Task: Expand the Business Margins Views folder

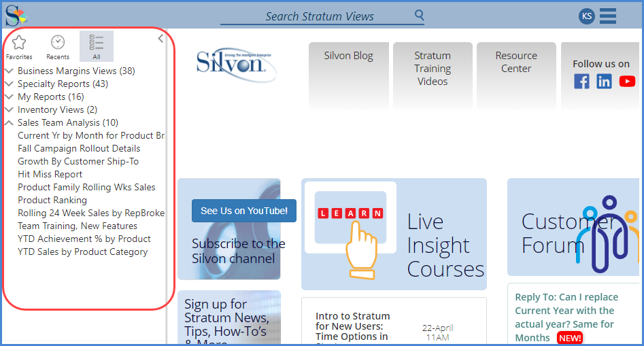Action: tap(9, 71)
